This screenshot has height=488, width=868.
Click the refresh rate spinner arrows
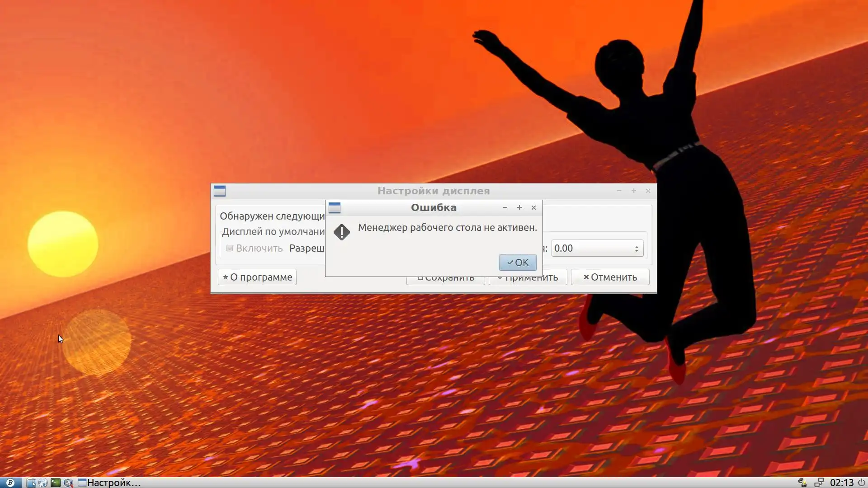click(637, 248)
